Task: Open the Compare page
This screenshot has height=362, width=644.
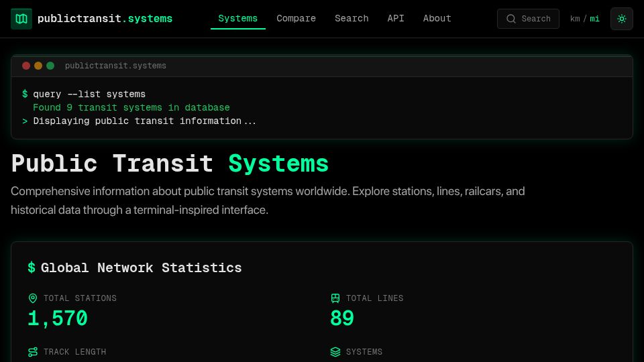Action: [296, 19]
